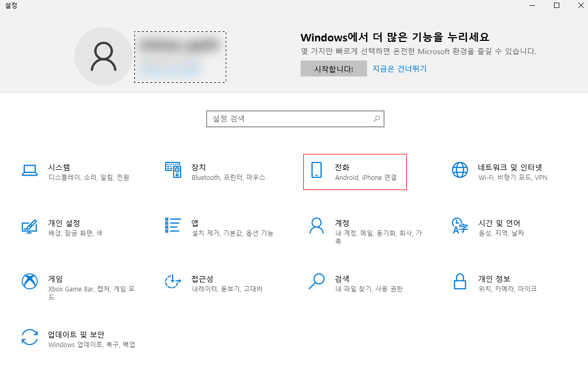Screen dimensions: 588x379
Task: Click '배경, 잠금 화면, 색' description
Action: point(75,233)
